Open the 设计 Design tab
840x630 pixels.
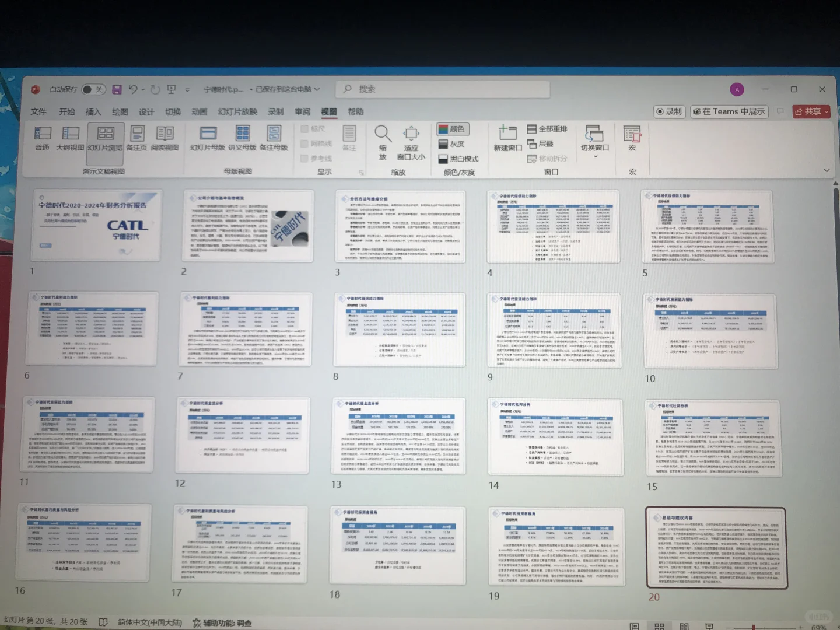coord(146,112)
